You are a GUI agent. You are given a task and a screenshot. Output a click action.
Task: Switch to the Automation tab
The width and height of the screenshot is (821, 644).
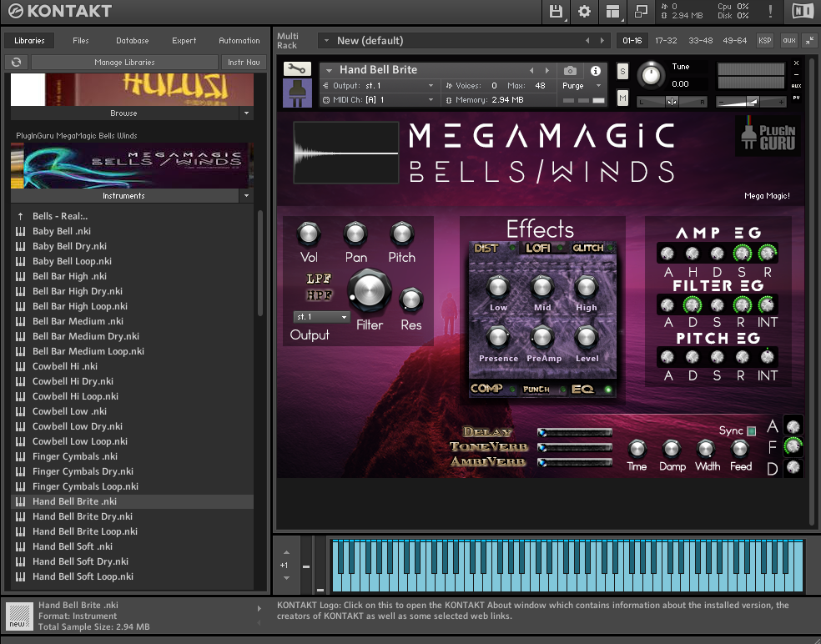point(239,40)
